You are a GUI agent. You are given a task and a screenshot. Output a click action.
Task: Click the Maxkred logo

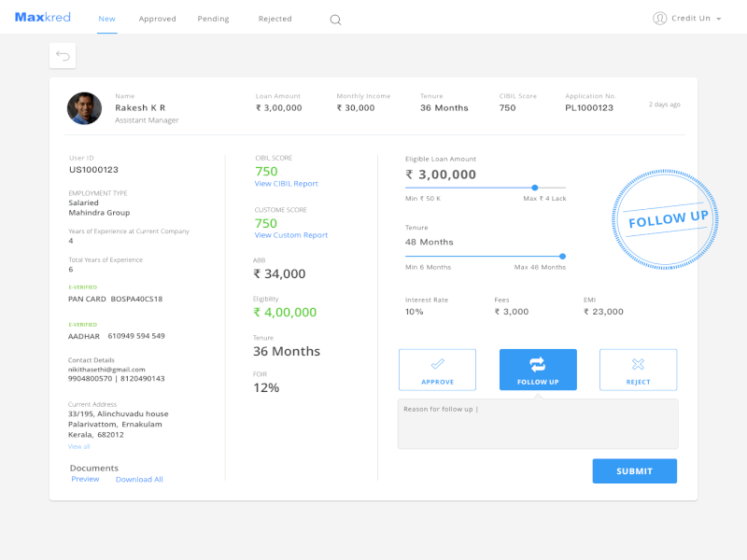[x=41, y=16]
